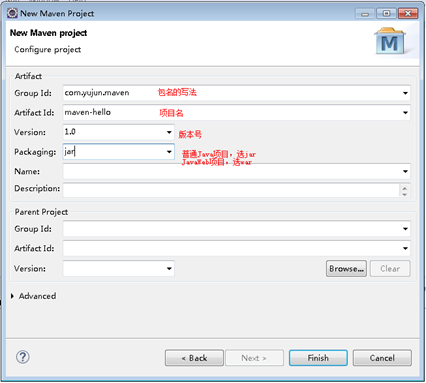Open the Artifact Id dropdown arrow for maven-hello
This screenshot has width=426, height=383.
click(405, 113)
